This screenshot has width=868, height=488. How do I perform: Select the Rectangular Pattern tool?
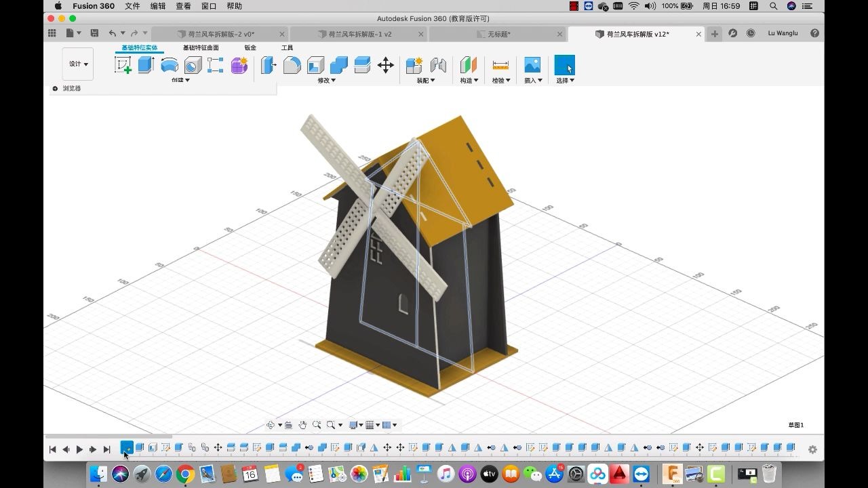(x=216, y=65)
